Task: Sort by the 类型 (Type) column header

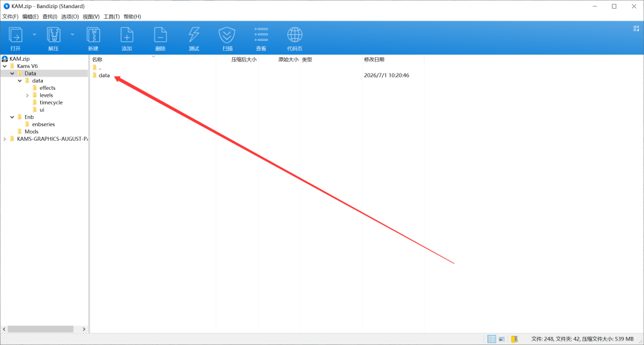Action: pos(307,60)
